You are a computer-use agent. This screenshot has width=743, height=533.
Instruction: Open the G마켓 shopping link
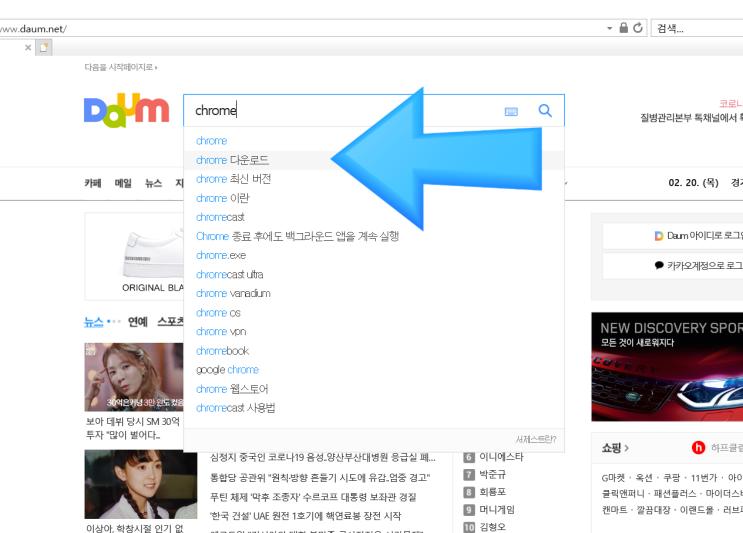click(615, 478)
